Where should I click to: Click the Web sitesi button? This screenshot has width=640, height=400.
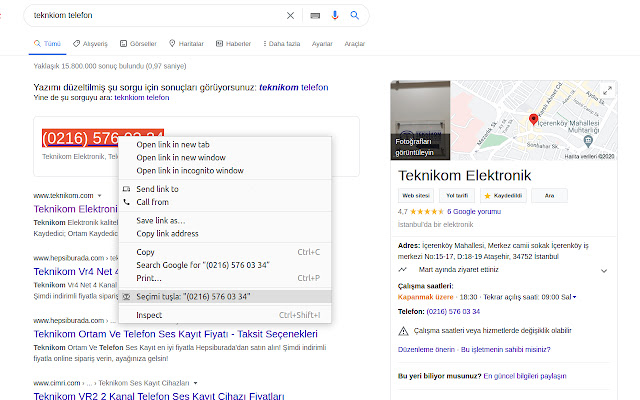(416, 196)
